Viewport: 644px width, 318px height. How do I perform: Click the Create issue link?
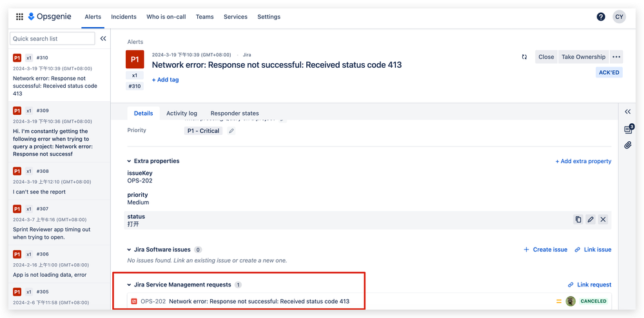pos(545,250)
